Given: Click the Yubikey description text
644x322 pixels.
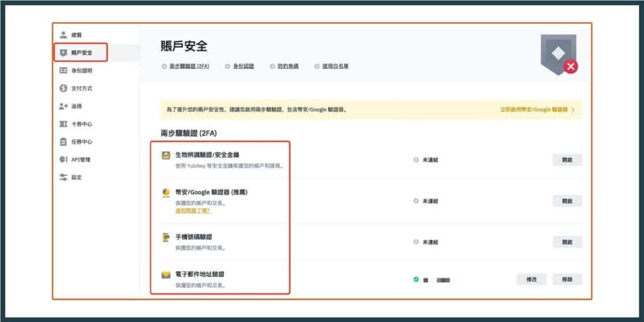Looking at the screenshot, I should pos(230,166).
